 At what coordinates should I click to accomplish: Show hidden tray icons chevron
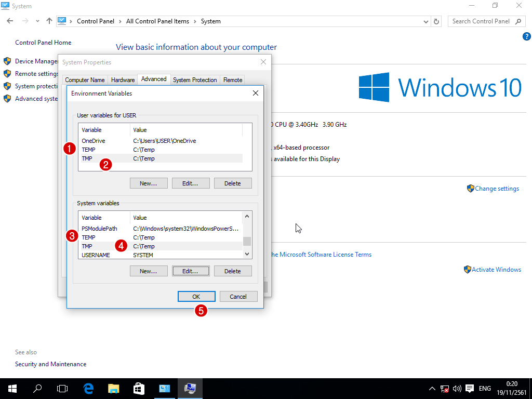pyautogui.click(x=432, y=389)
